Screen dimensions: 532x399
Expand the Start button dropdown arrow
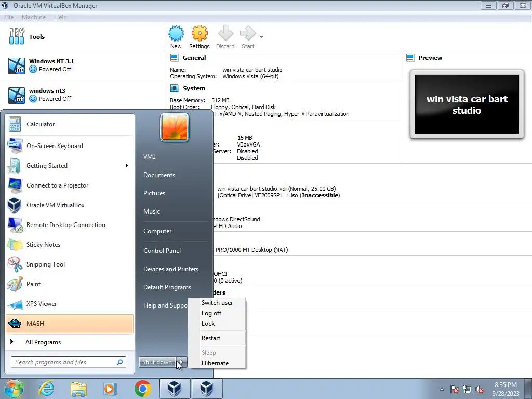pos(261,37)
